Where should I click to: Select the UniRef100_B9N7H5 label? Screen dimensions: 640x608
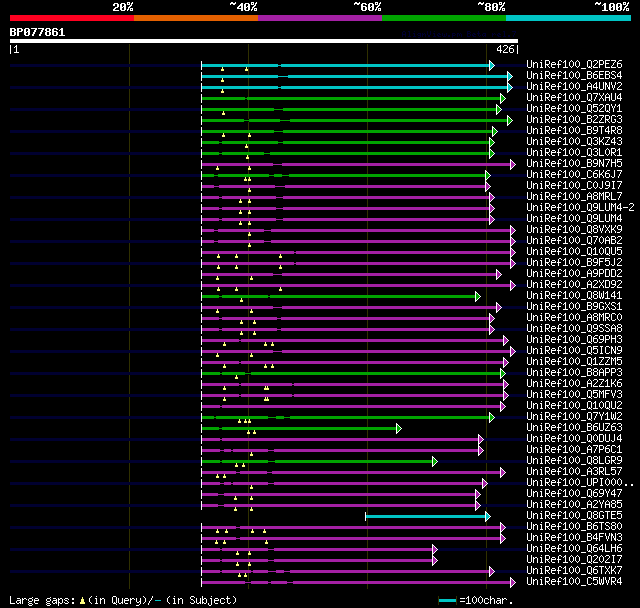[574, 164]
